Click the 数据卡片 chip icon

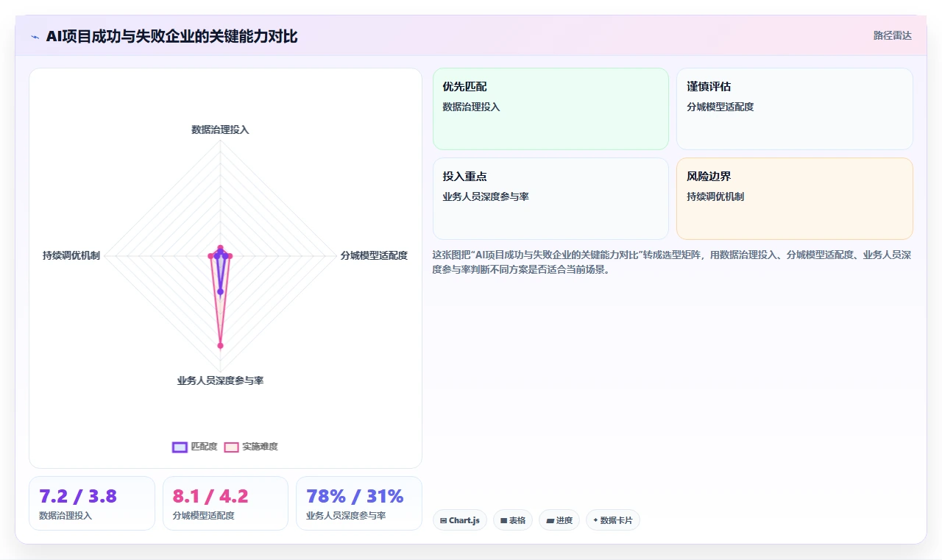coord(595,520)
